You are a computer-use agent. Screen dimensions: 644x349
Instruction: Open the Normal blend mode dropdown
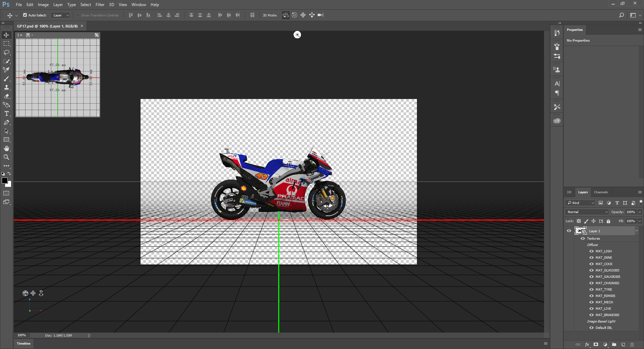(587, 212)
